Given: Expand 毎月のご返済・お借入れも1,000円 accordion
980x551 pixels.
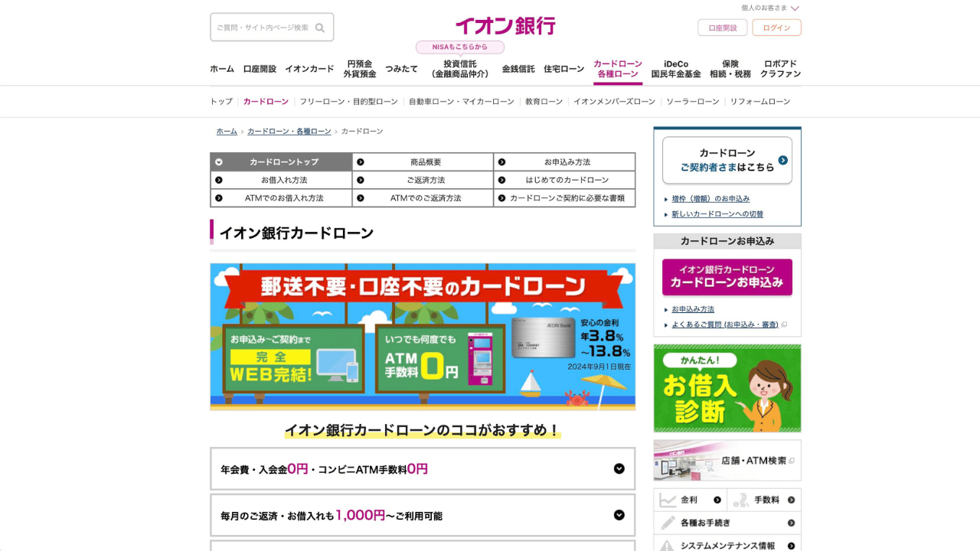Looking at the screenshot, I should [423, 515].
